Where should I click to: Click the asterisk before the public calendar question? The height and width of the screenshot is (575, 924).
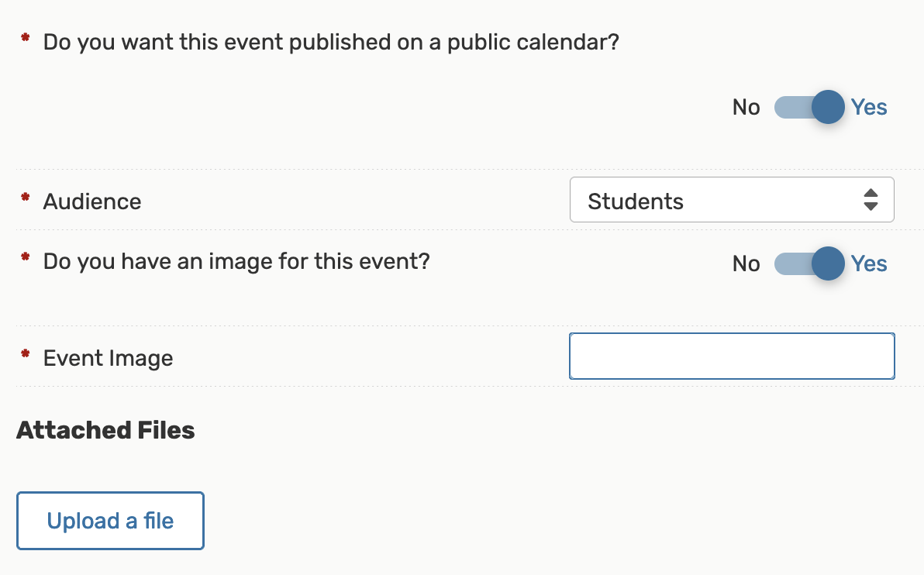point(25,39)
